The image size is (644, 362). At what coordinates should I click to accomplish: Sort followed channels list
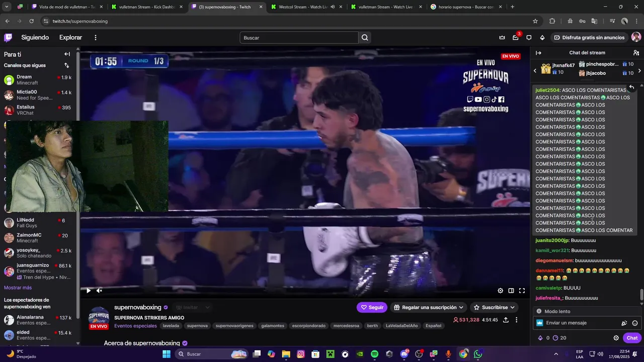click(x=66, y=65)
